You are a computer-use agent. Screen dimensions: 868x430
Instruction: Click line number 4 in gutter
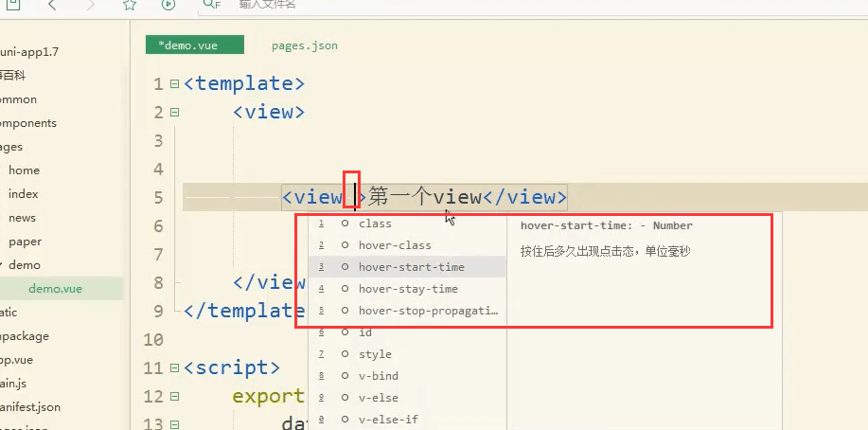click(158, 169)
